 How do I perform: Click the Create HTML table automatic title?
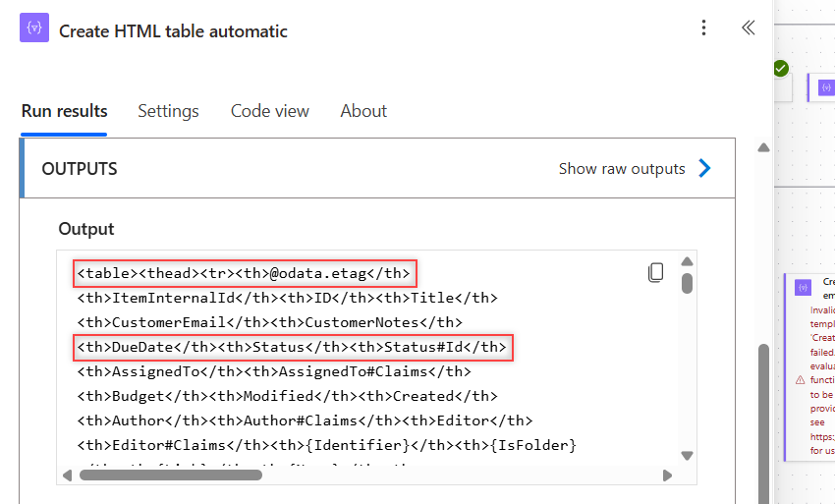click(x=173, y=30)
